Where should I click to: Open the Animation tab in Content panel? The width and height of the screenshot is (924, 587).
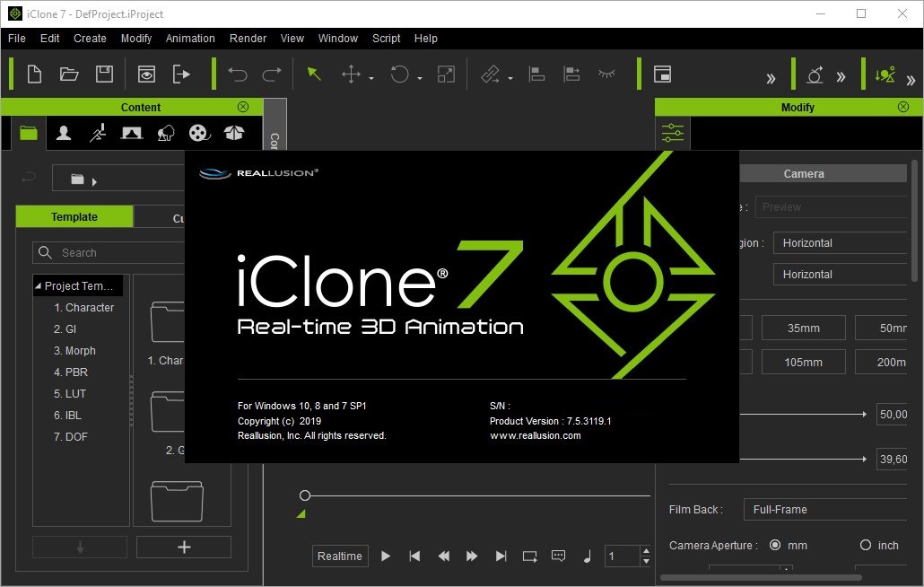[98, 133]
